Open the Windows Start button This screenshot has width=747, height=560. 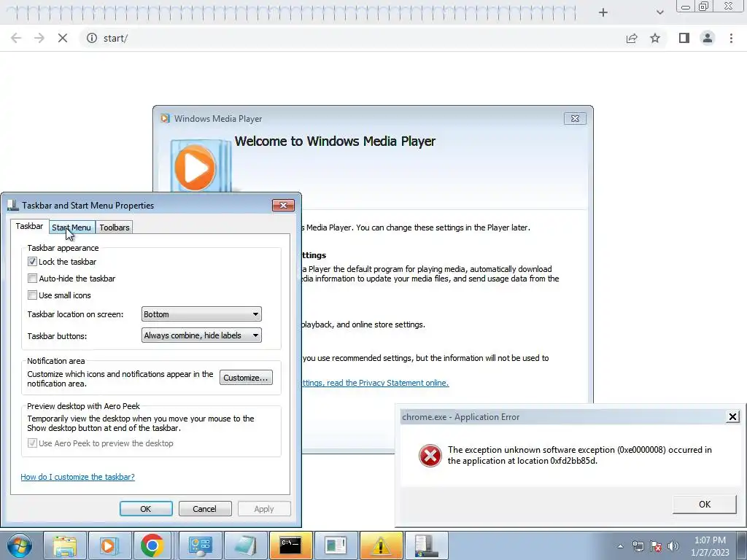(x=20, y=545)
